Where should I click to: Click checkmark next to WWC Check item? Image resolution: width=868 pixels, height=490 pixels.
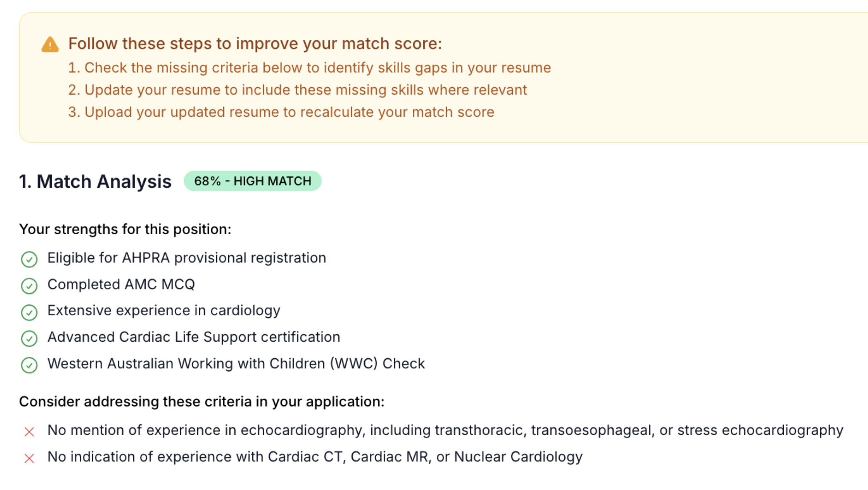[29, 365]
